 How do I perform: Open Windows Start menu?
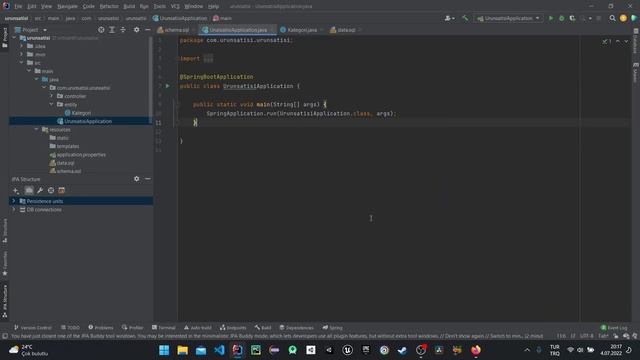tap(164, 350)
